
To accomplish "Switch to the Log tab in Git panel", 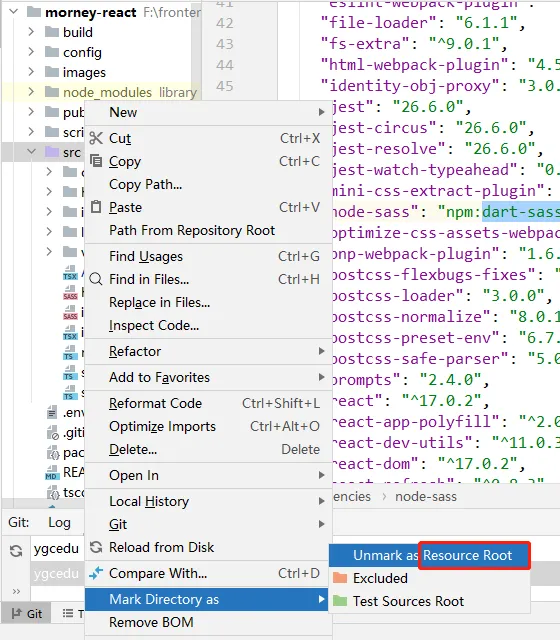I will click(x=59, y=522).
